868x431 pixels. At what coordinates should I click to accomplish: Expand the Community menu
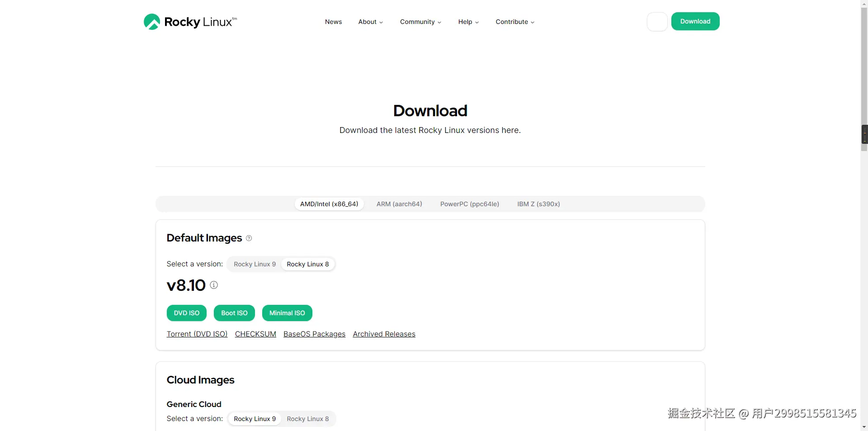tap(420, 22)
